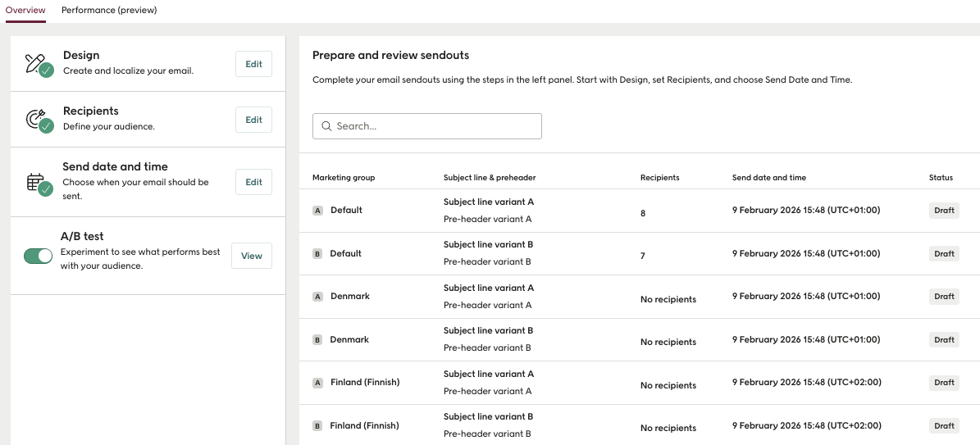
Task: Turn off the A/B test toggle
Action: pyautogui.click(x=38, y=257)
